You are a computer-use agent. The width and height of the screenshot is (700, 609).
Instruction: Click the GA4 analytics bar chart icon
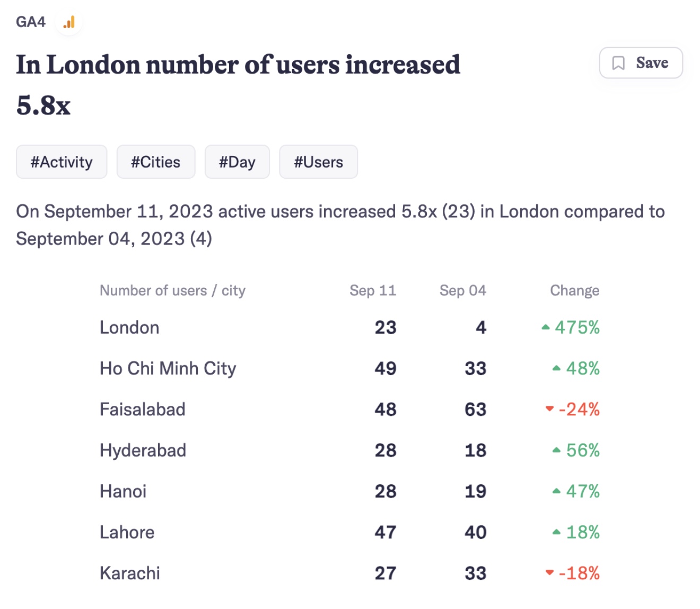point(69,22)
